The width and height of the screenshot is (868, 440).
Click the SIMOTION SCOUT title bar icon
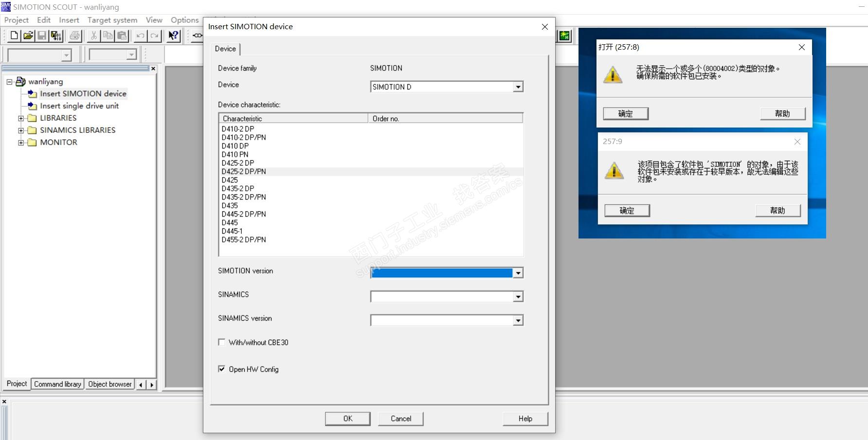[x=6, y=7]
